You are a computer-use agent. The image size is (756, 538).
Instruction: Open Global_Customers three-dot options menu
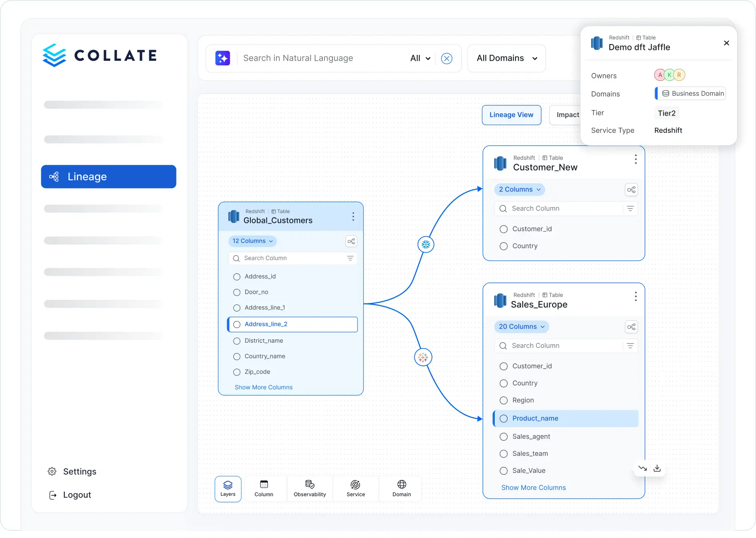353,217
